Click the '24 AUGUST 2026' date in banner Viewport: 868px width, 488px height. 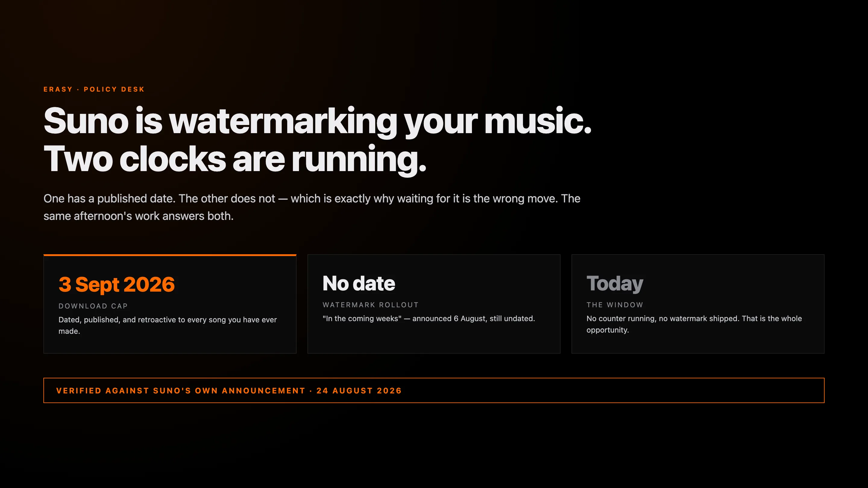coord(359,391)
